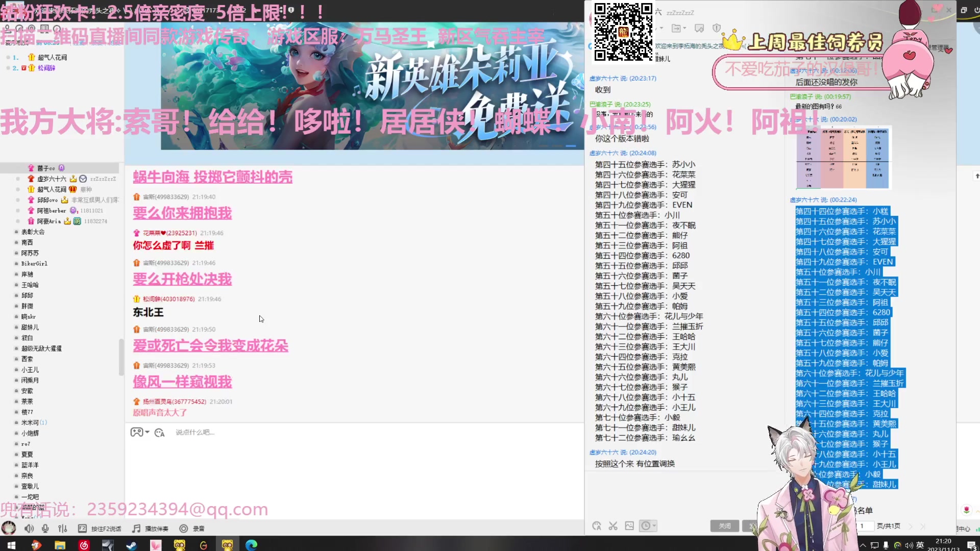Toggle the microphone icon in voice bar
Screen dimensions: 980x551
point(45,529)
